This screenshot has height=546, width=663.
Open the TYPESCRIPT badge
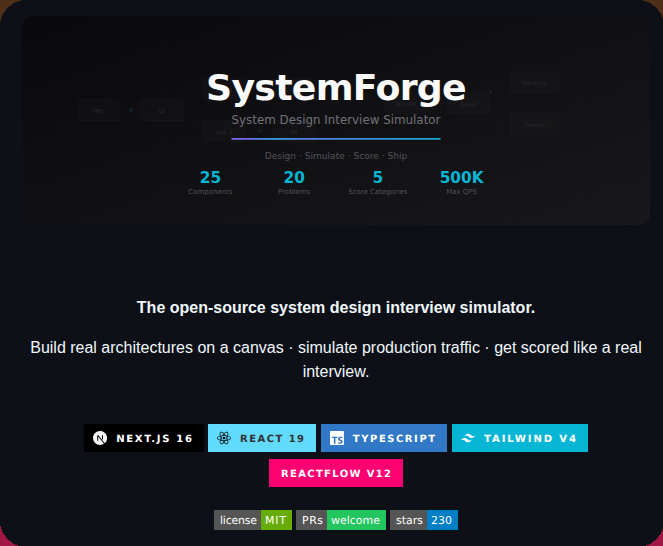click(384, 438)
